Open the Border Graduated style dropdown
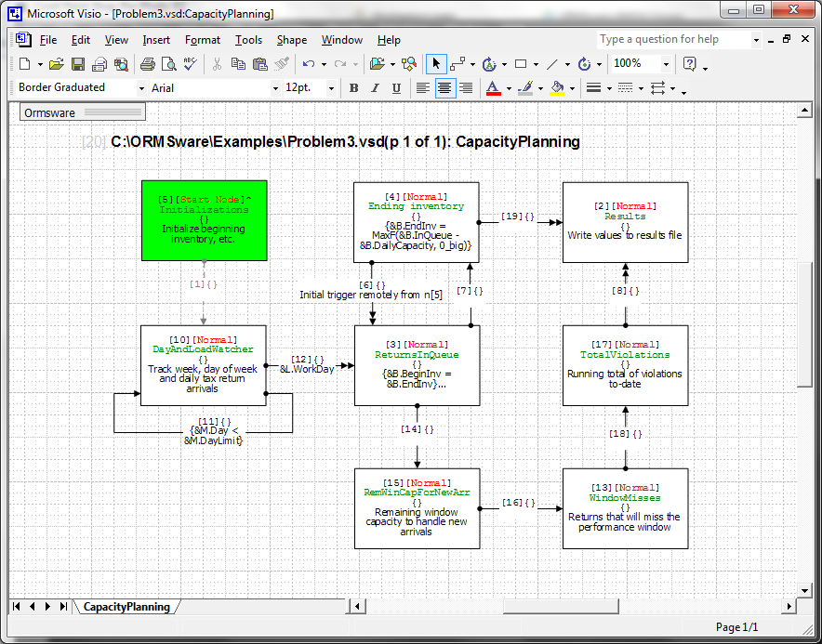Viewport: 822px width, 644px height. pos(141,88)
